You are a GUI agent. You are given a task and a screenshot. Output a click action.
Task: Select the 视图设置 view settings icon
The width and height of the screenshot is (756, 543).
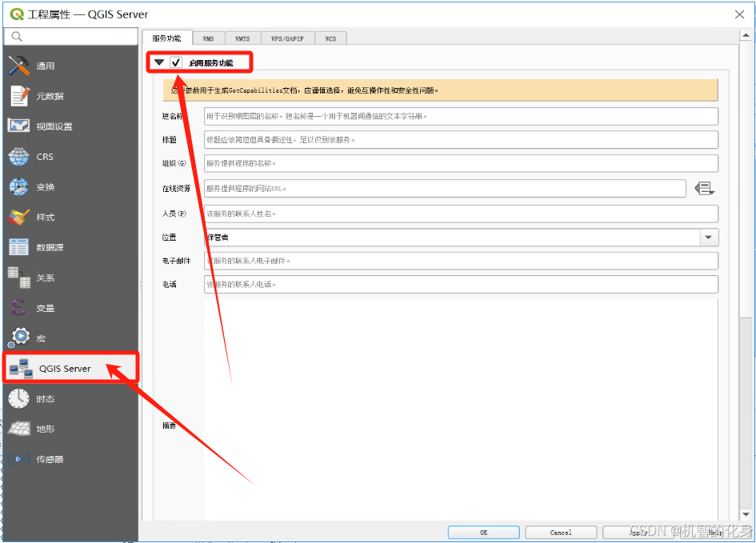point(19,126)
